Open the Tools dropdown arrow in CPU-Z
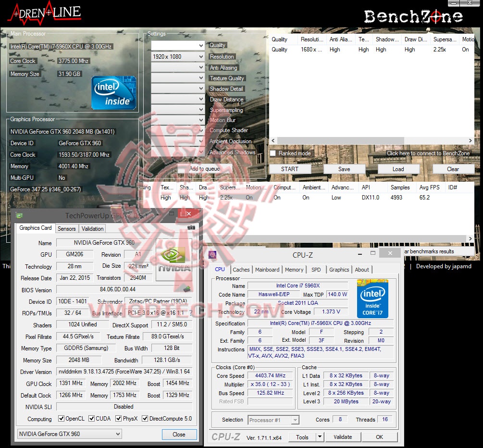The image size is (483, 448). click(x=320, y=436)
